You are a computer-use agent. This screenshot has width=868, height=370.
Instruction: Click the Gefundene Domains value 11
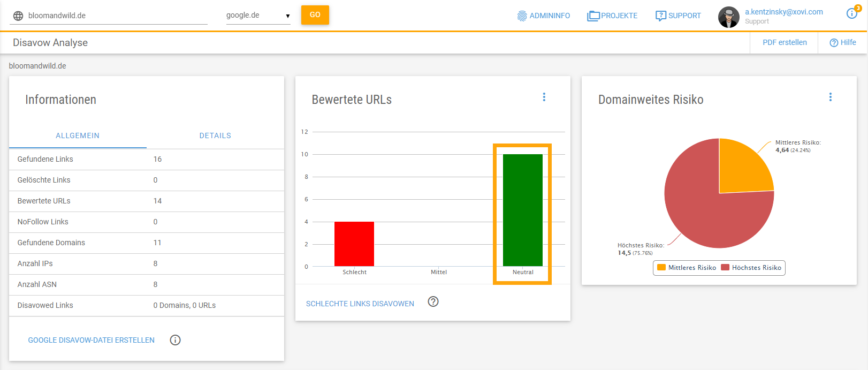(x=157, y=243)
